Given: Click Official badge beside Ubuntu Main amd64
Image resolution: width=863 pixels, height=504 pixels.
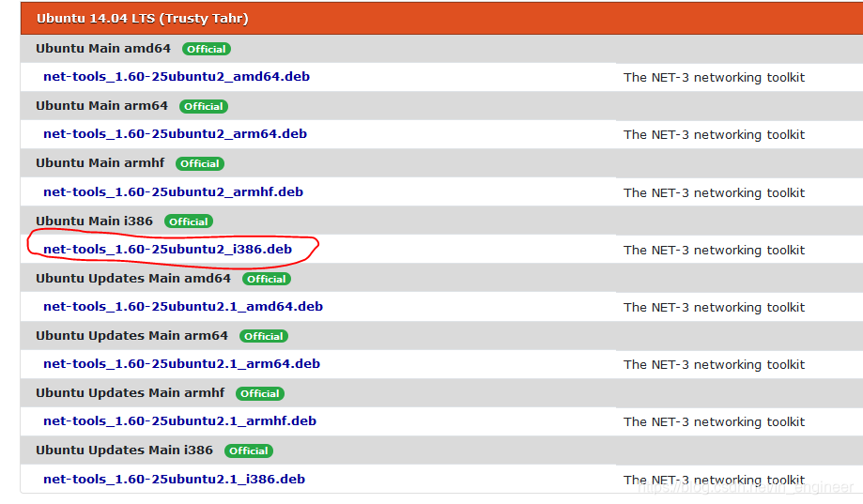Looking at the screenshot, I should 207,49.
